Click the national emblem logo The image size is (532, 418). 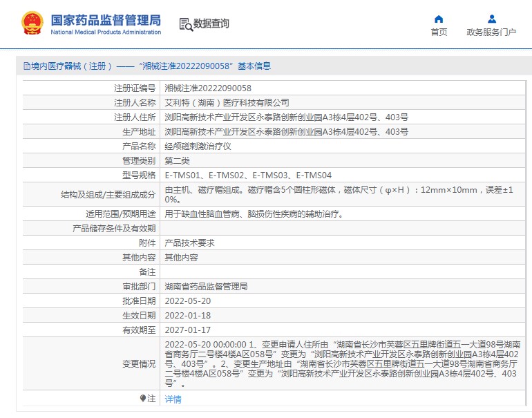(32, 23)
